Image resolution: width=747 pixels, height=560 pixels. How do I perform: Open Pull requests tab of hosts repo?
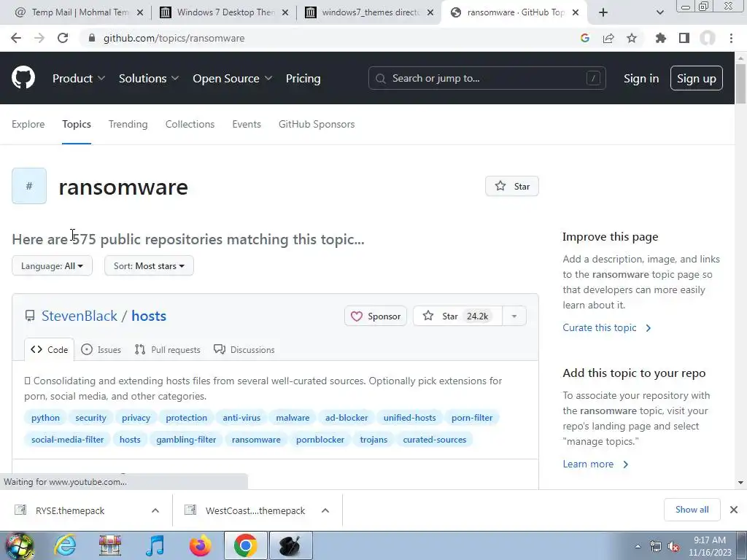coord(167,349)
